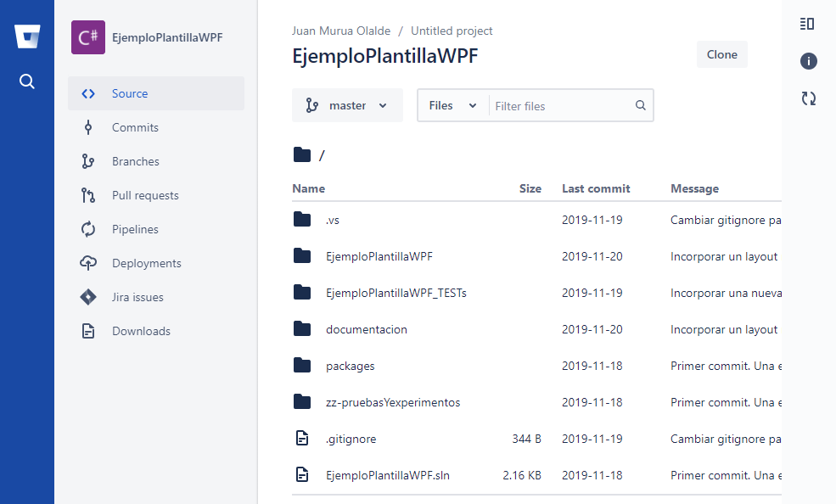This screenshot has width=836, height=504.
Task: Click the info circle icon
Action: point(808,61)
